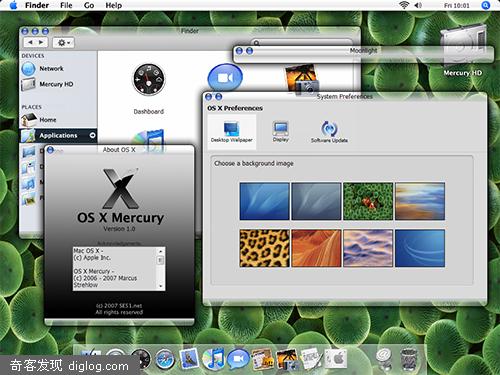
Task: Open iTunes icon in Dock
Action: coord(213,359)
